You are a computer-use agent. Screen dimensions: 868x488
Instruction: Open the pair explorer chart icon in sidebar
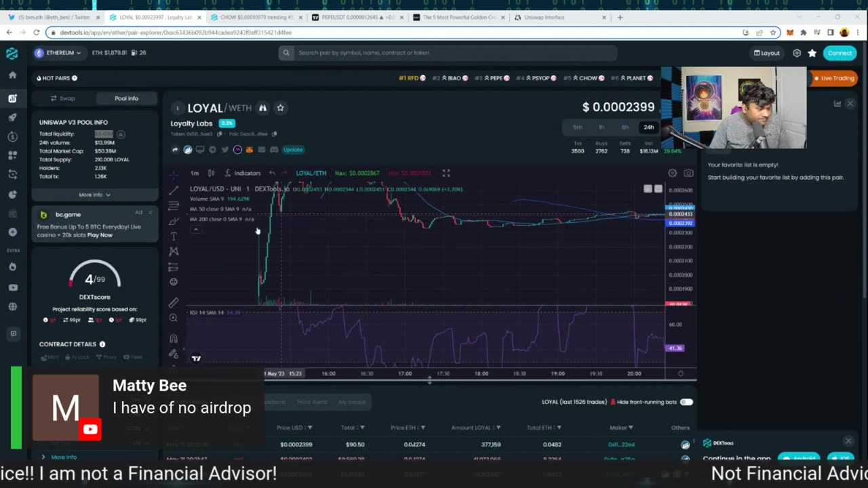pos(12,98)
